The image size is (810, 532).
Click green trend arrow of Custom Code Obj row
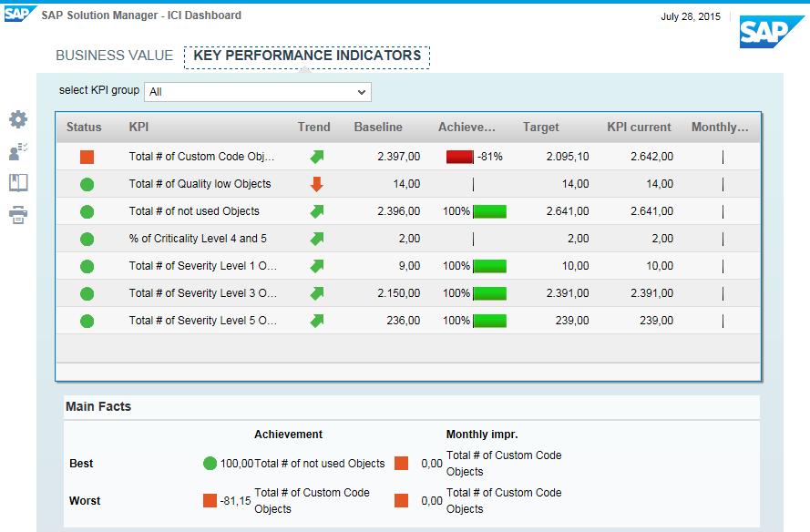click(x=317, y=157)
